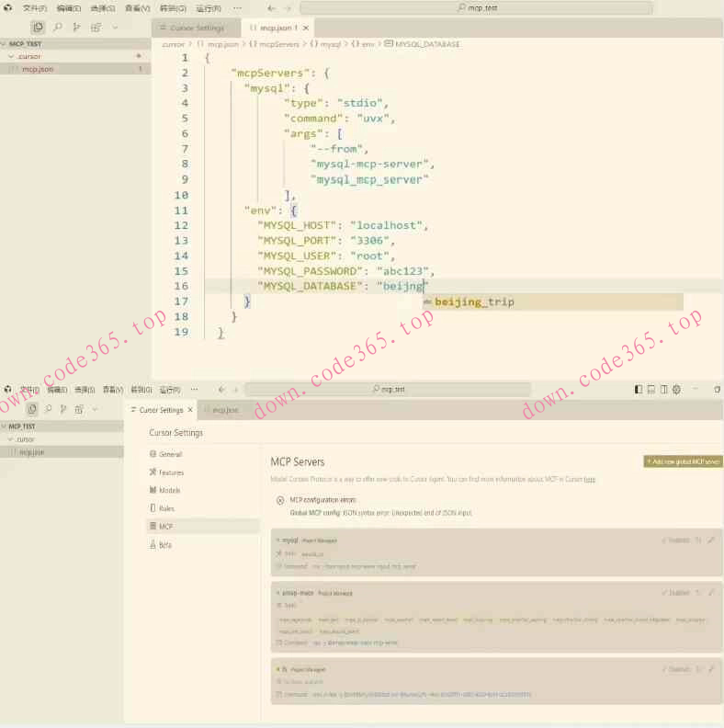Open Source Control in top window's activity bar

[x=77, y=28]
